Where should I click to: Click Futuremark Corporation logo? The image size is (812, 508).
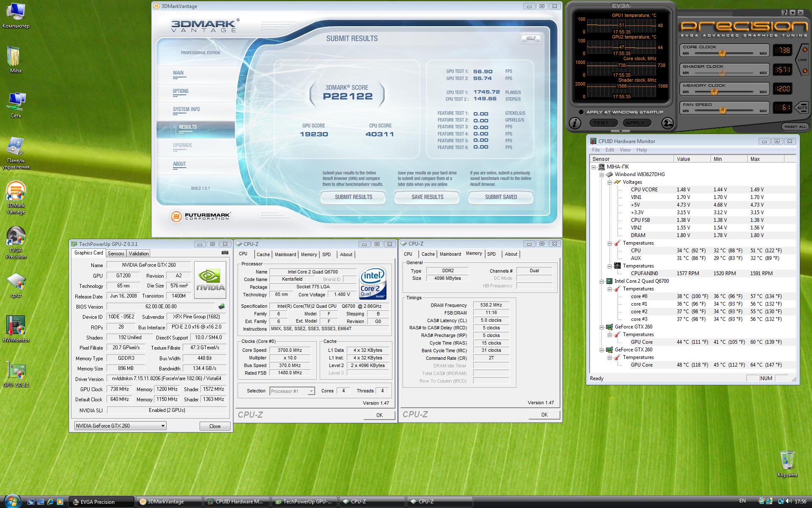pyautogui.click(x=201, y=217)
